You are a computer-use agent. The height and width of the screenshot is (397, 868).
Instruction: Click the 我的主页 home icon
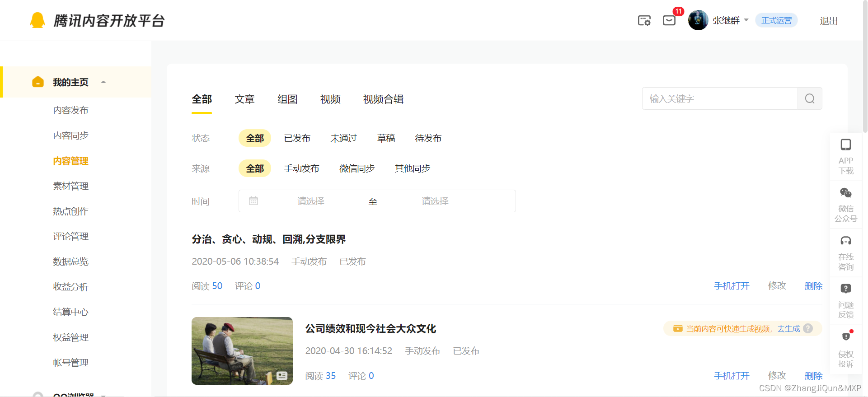(38, 82)
